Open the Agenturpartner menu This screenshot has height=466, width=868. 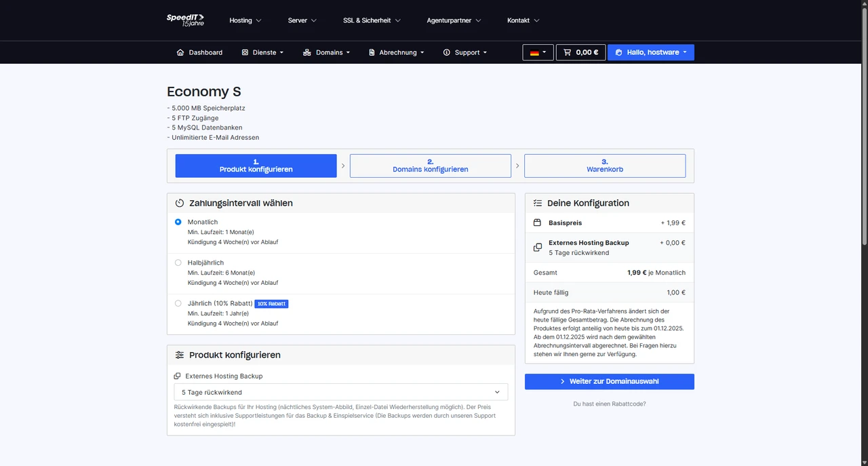454,20
